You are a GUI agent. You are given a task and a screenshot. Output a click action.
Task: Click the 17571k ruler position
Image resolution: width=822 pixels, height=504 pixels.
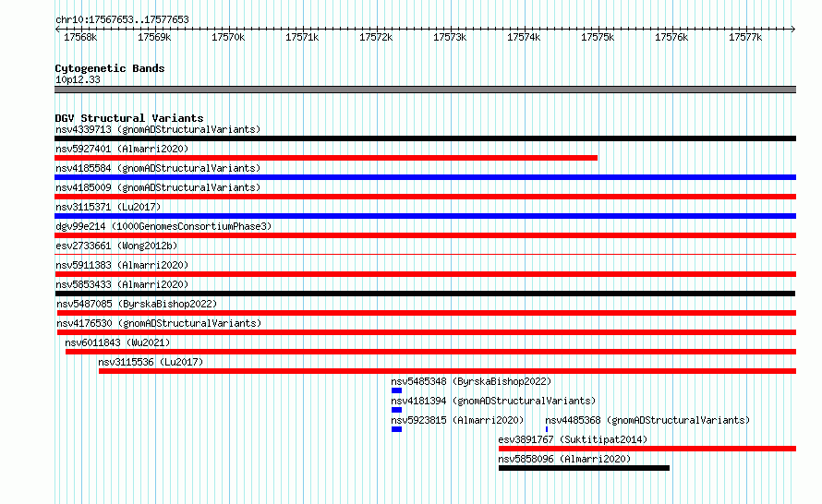point(302,37)
